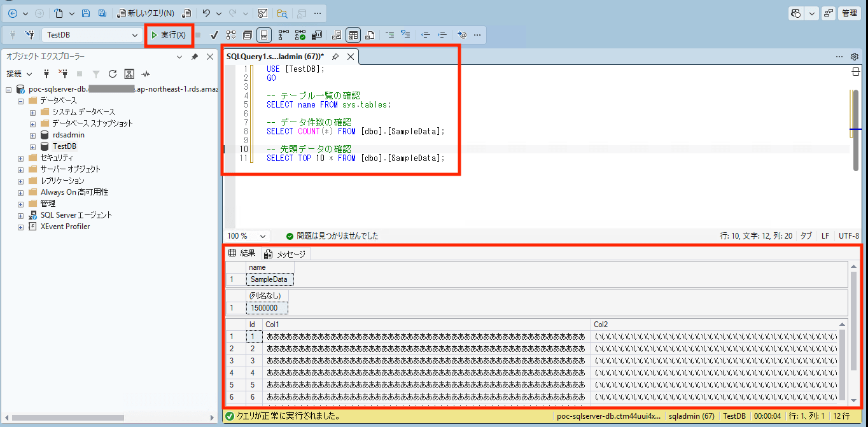Switch to the 結果 results tab

click(x=242, y=253)
